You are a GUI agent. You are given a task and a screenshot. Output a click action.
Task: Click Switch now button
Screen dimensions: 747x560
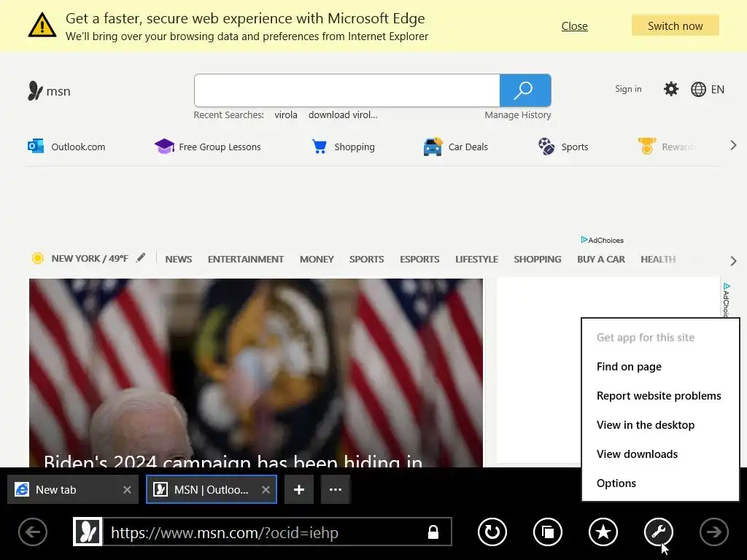[675, 26]
